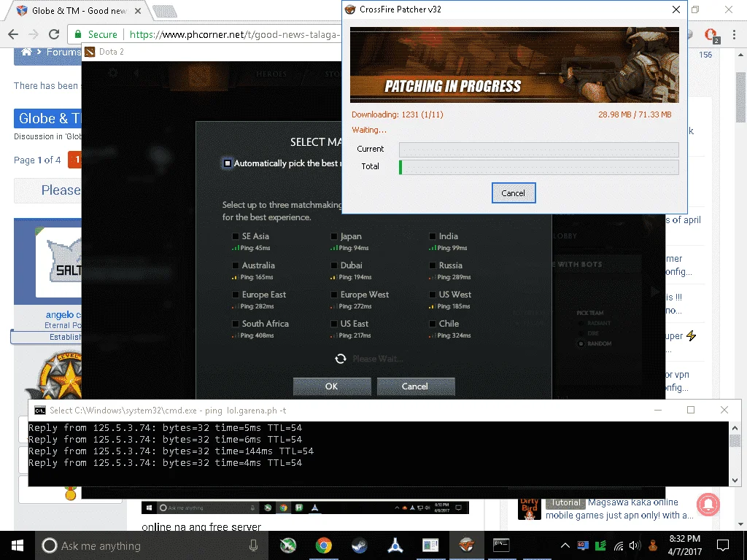Open Chrome's three-dot menu
The height and width of the screenshot is (560, 747).
734,34
